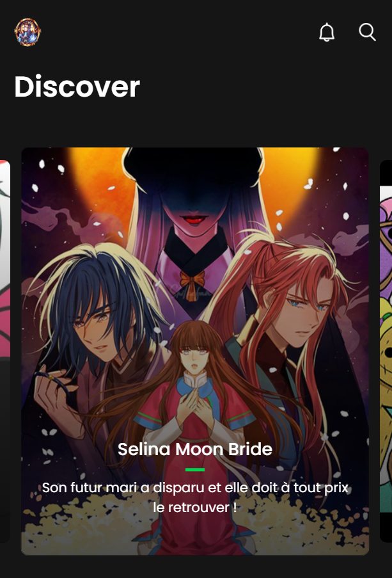Screen dimensions: 392x578
Task: Show the previous comic card peeking at left
Action: point(4,351)
